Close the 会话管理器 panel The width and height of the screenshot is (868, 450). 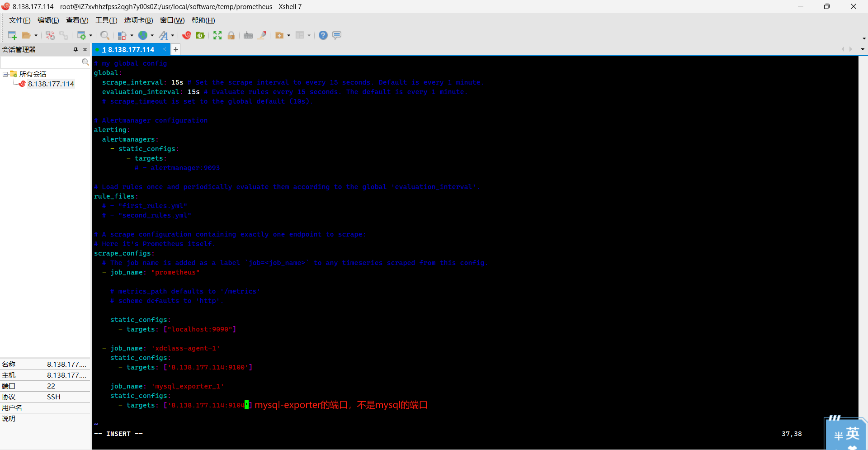point(85,49)
